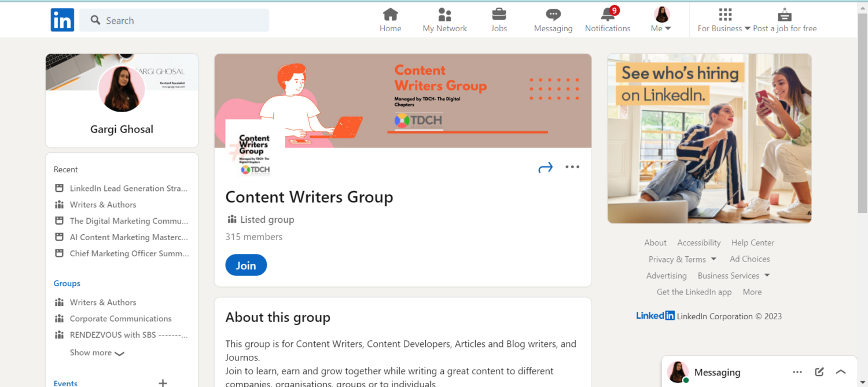Screen dimensions: 868x387
Task: Expand Show more in Groups list
Action: (97, 353)
